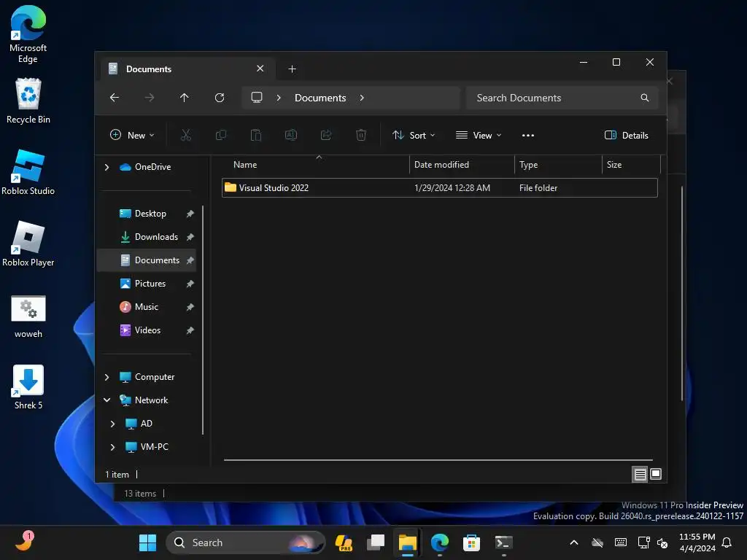Viewport: 747px width, 560px height.
Task: Click the vertical scrollbar of file list
Action: [x=682, y=293]
